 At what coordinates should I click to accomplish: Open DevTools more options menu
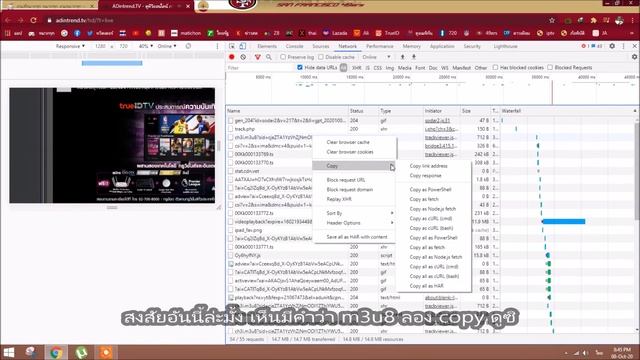pos(624,46)
